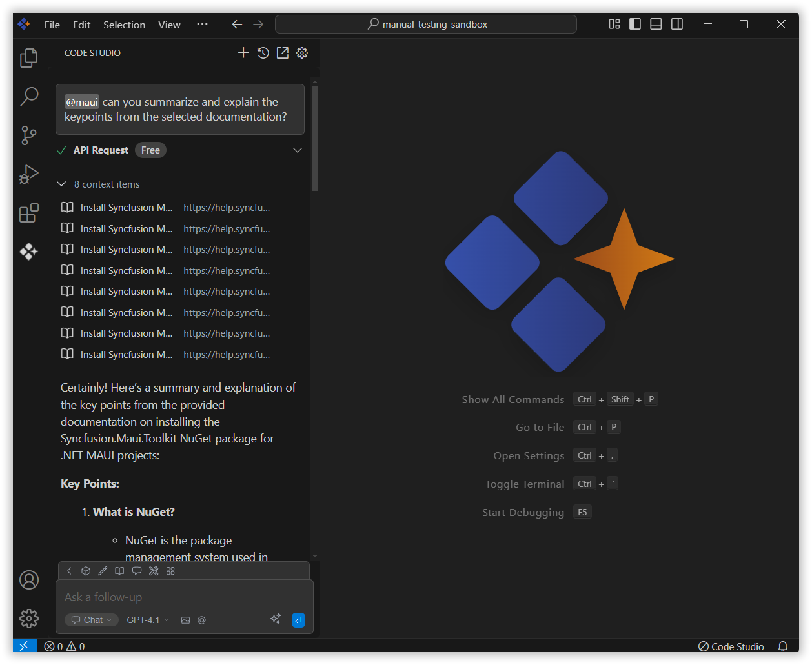The image size is (812, 665).
Task: Click the cube icon above the chat input
Action: [86, 571]
